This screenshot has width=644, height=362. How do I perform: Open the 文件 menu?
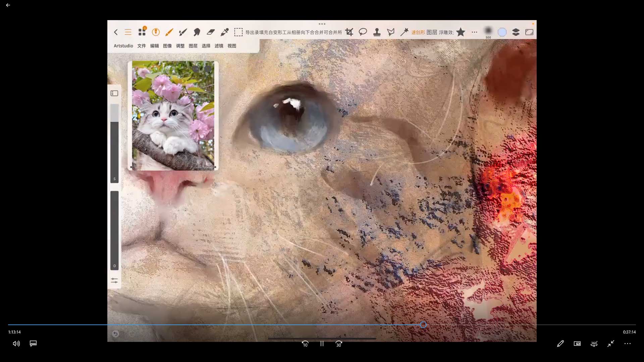142,46
